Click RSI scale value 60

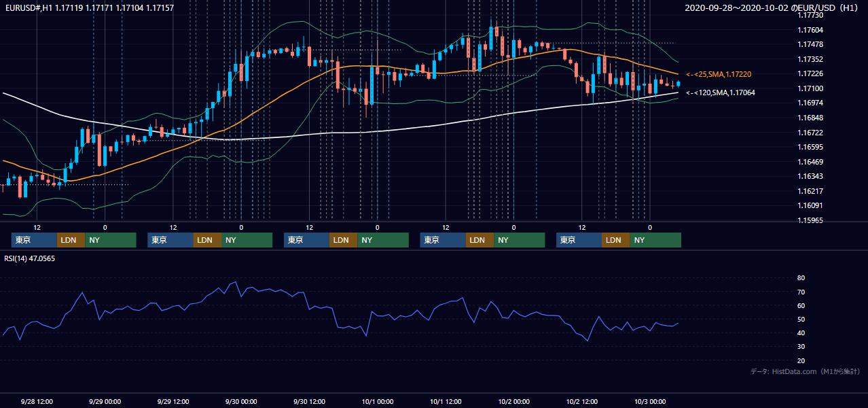coord(801,306)
